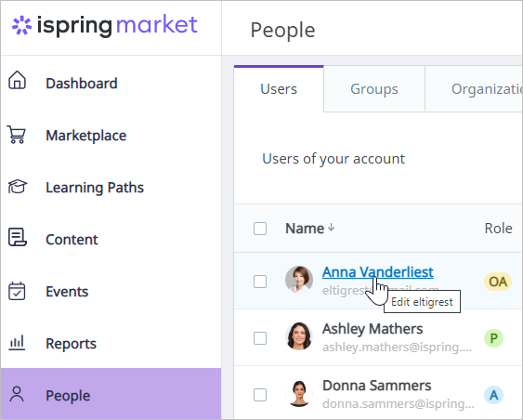Click the People person icon
The width and height of the screenshot is (523, 420).
(x=17, y=394)
